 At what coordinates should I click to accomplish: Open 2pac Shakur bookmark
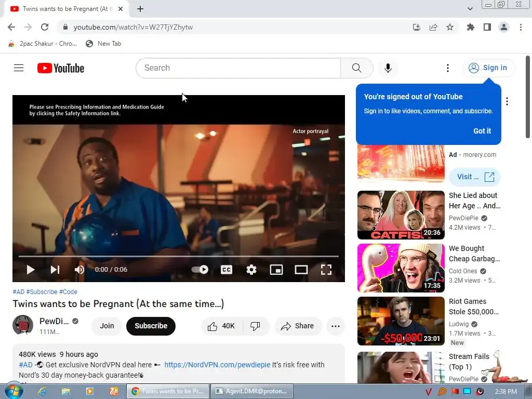click(x=43, y=44)
